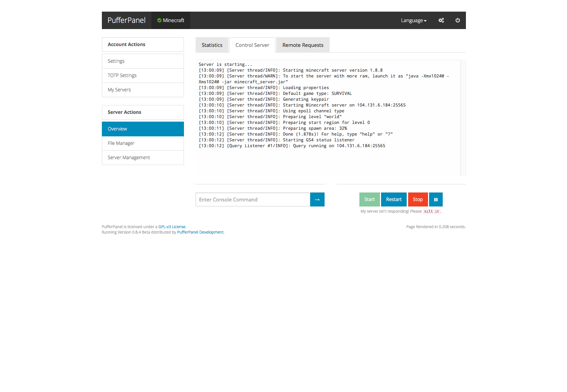Click the 'kill it' link

(431, 211)
